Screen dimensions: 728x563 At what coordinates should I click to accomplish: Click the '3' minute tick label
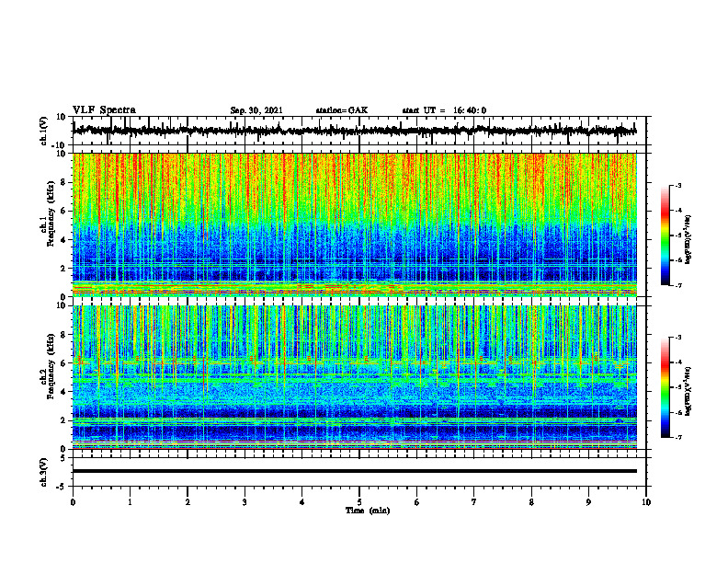(245, 502)
